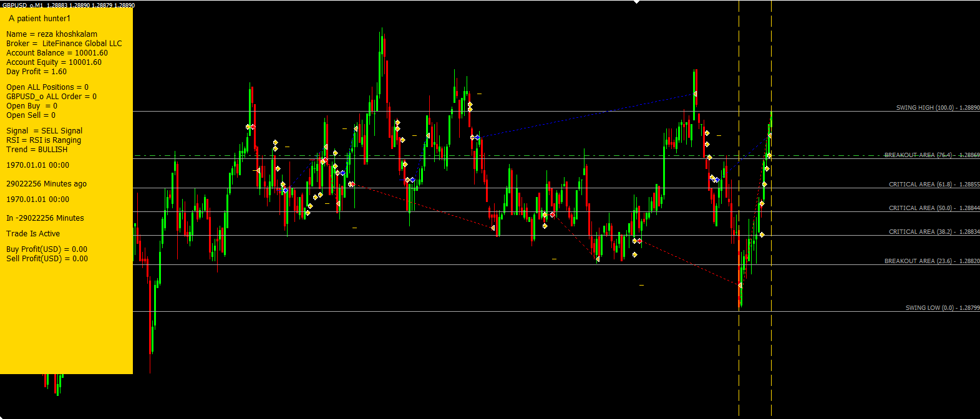Click 'RSI = RSI is Ranging' text

[x=44, y=140]
